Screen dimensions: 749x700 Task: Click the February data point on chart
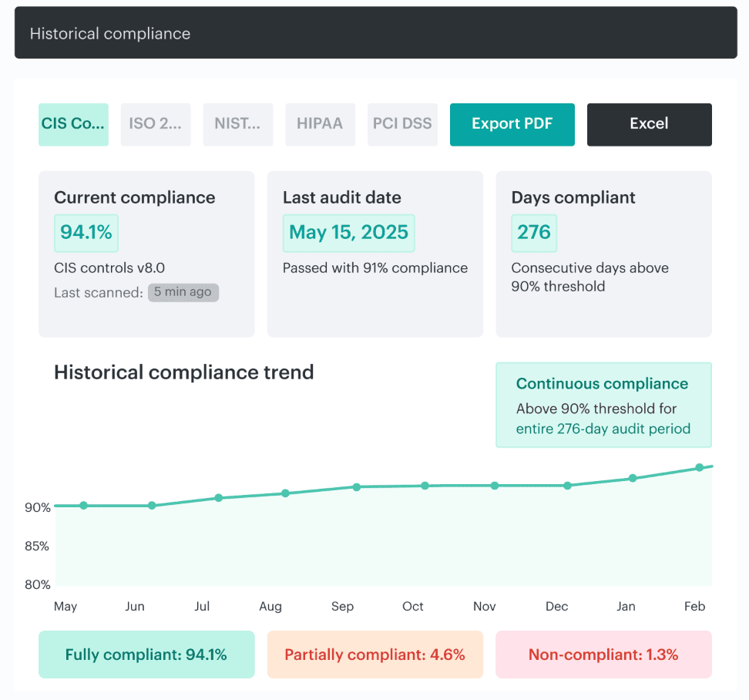(x=700, y=467)
